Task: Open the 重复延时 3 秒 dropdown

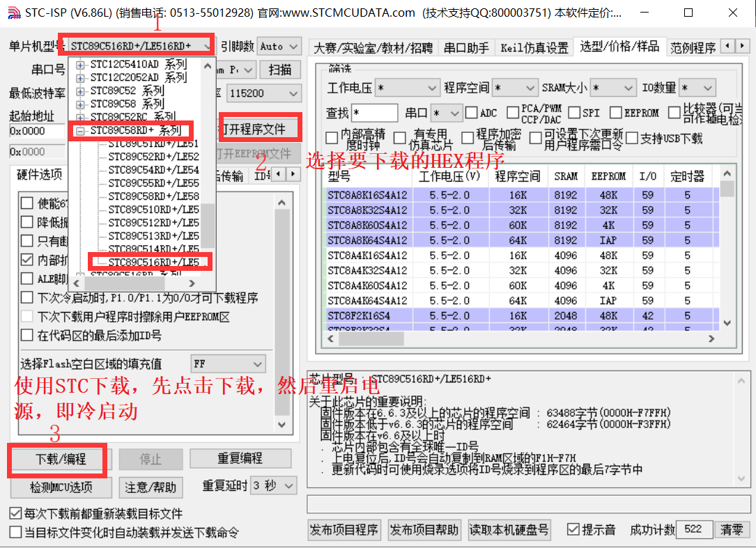Action: [x=289, y=485]
